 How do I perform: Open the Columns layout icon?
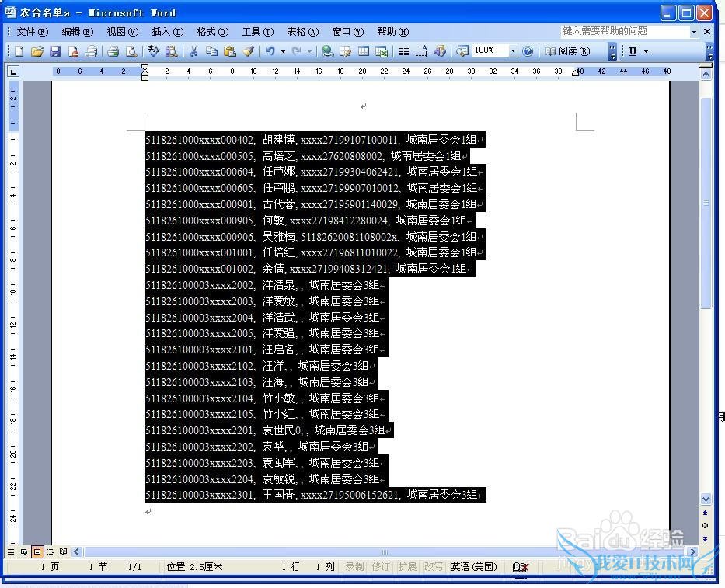click(403, 51)
